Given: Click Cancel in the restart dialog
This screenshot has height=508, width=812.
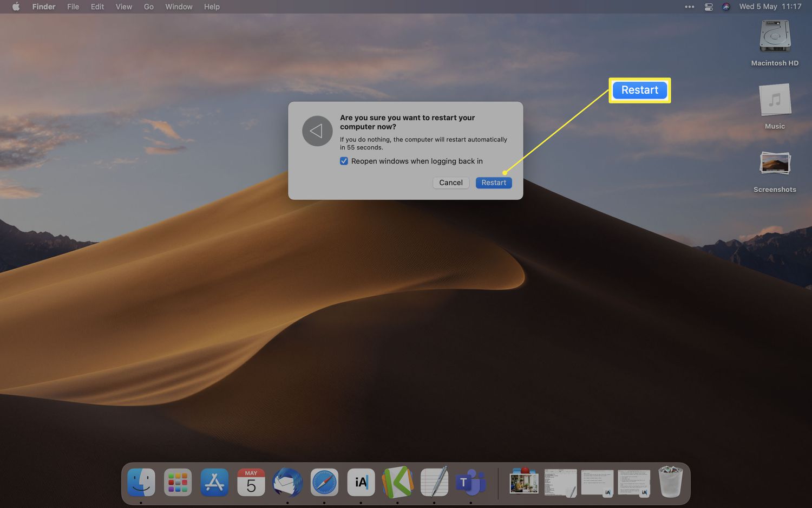Looking at the screenshot, I should coord(450,183).
